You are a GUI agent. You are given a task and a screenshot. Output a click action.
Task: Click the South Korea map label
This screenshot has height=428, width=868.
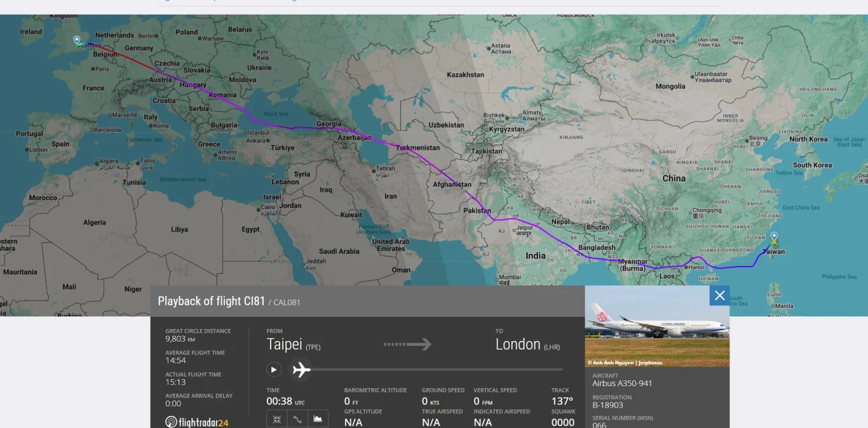[x=812, y=165]
